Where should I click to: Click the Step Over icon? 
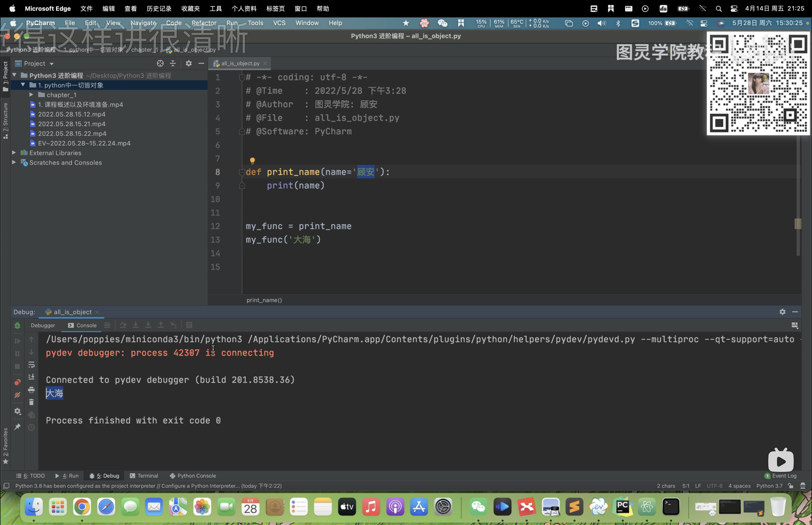click(123, 325)
